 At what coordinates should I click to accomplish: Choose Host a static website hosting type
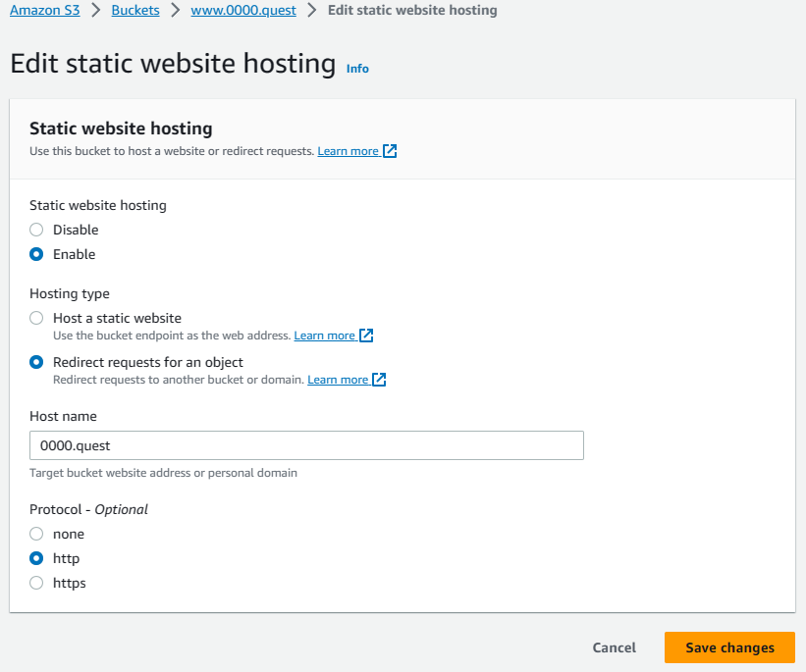36,318
